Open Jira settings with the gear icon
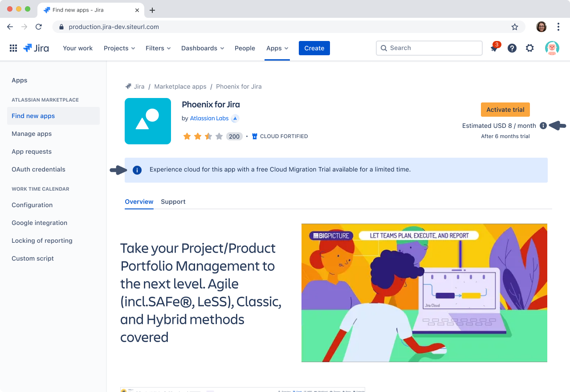570x392 pixels. click(x=529, y=48)
